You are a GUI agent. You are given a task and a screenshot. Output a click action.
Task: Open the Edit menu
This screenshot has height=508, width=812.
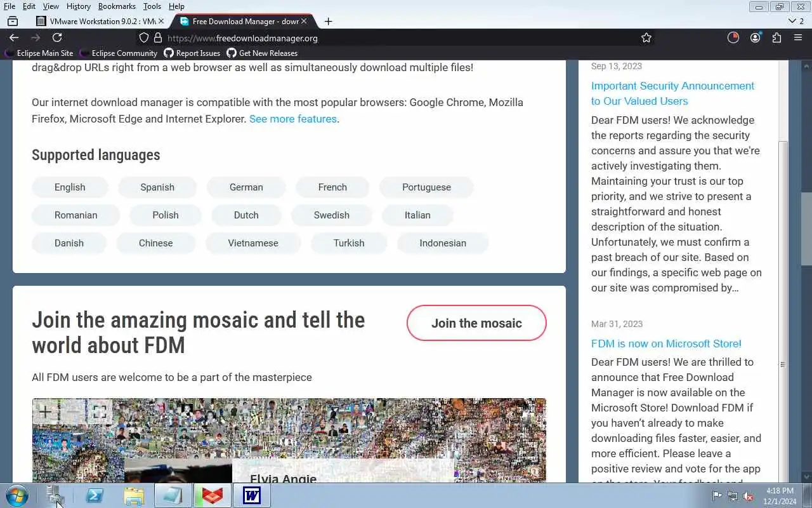[29, 6]
